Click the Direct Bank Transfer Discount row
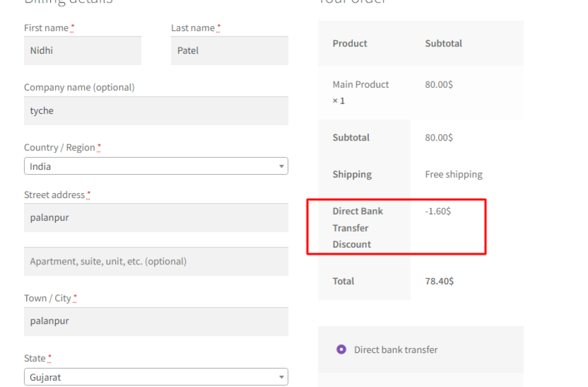The height and width of the screenshot is (387, 588). click(x=358, y=227)
